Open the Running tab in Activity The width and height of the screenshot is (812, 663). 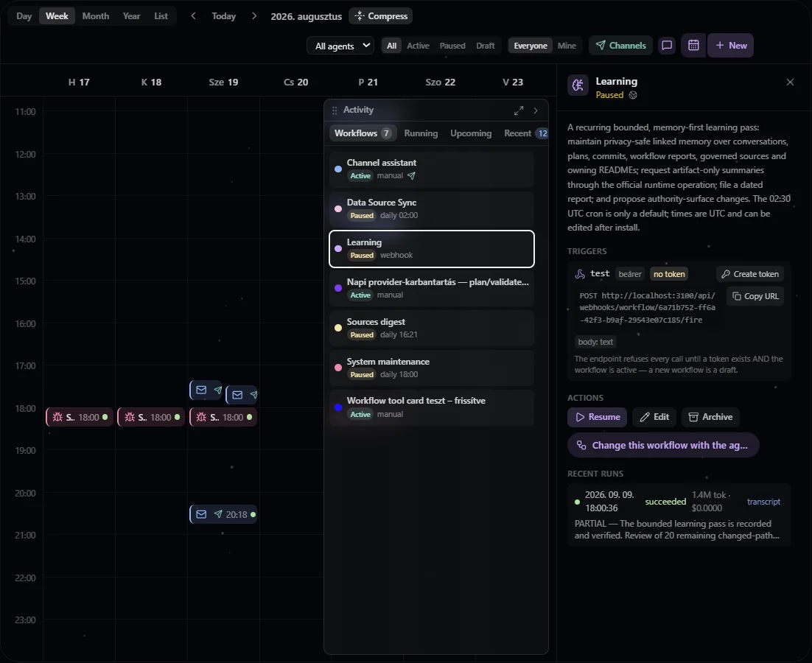421,133
